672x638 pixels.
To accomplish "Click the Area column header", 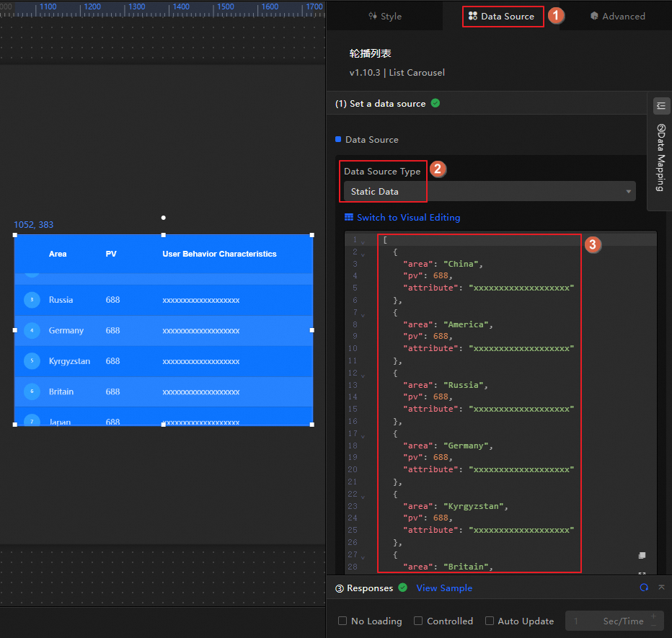I will tap(58, 254).
